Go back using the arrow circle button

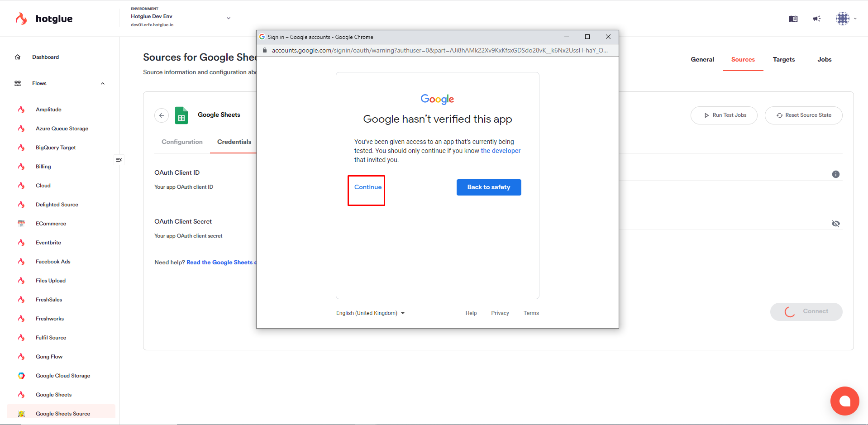162,115
